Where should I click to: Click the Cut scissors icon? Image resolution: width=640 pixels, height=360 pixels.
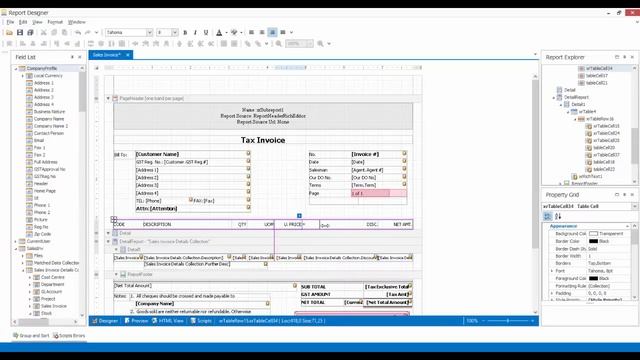[43, 32]
